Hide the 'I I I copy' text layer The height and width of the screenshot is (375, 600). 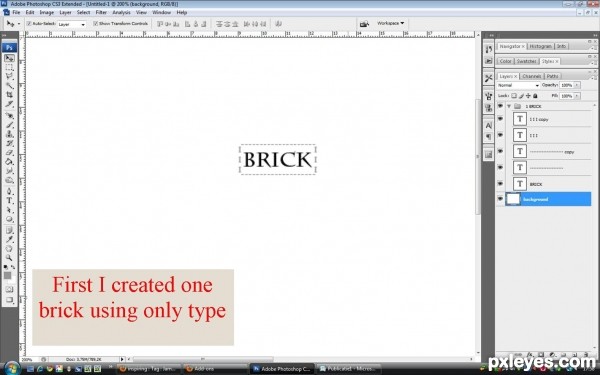(500, 119)
